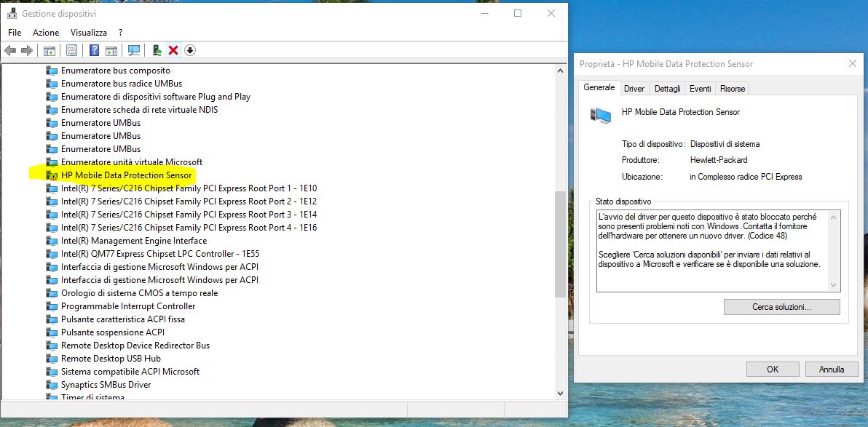The height and width of the screenshot is (427, 868).
Task: Open the ? help menu
Action: 121,33
